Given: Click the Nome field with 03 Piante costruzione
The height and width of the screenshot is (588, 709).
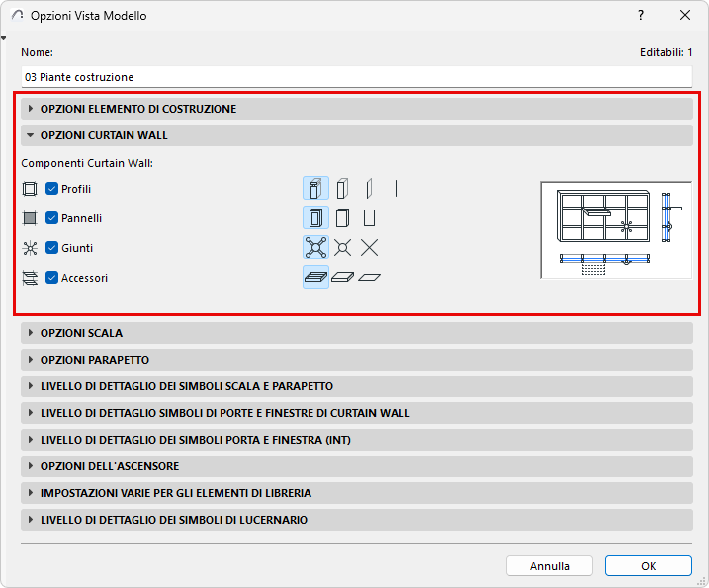Looking at the screenshot, I should [x=357, y=77].
